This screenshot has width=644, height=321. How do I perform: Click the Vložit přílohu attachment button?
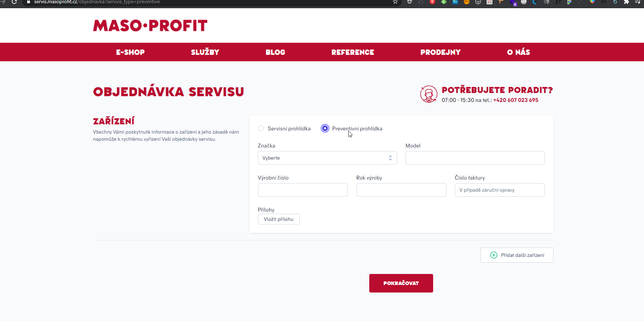[x=279, y=219]
